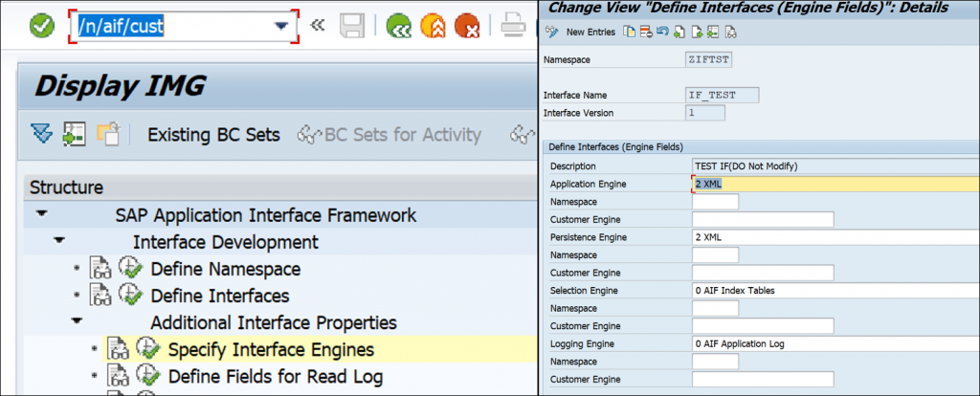The height and width of the screenshot is (396, 980).
Task: Click the Interface Version field
Action: click(x=705, y=113)
